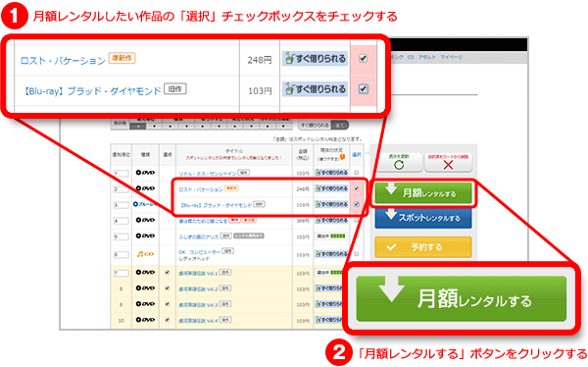Click the DVD icon in row 7
This screenshot has height=367, width=588.
[145, 273]
